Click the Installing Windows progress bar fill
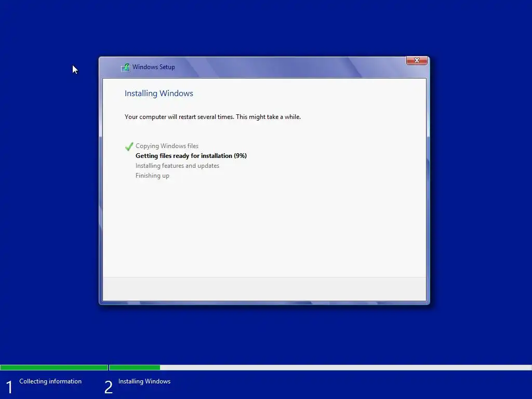532x399 pixels. click(135, 367)
